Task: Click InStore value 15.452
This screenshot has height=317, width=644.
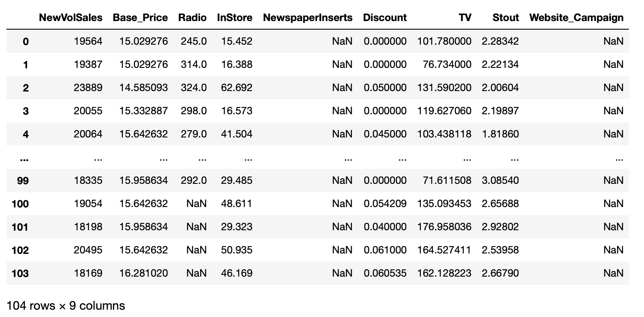Action: pyautogui.click(x=237, y=41)
